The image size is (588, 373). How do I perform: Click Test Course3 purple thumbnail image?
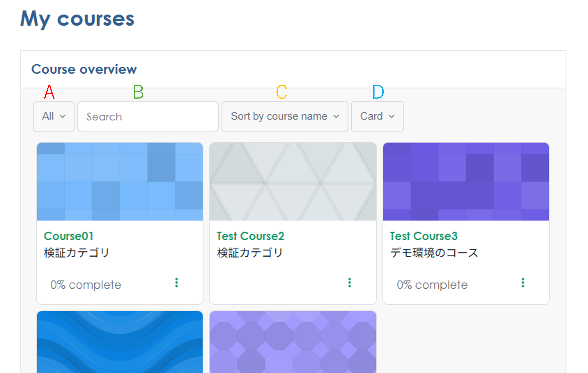(466, 182)
